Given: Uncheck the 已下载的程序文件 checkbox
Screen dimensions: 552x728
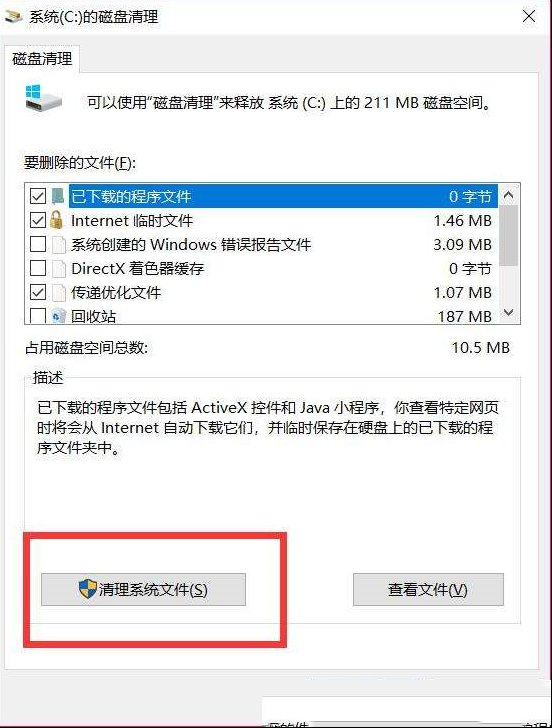Looking at the screenshot, I should (38, 196).
